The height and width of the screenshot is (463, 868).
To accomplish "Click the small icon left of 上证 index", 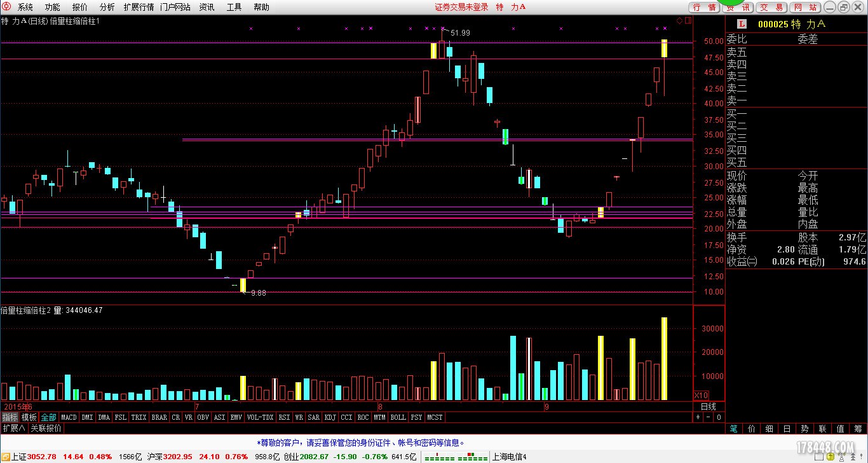I will coord(5,457).
